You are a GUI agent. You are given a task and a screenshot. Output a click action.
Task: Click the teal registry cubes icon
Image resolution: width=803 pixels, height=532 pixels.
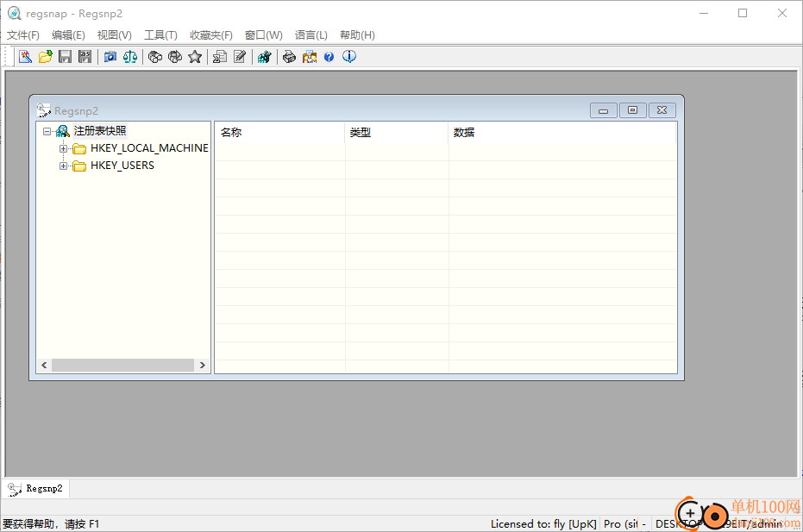coord(264,57)
